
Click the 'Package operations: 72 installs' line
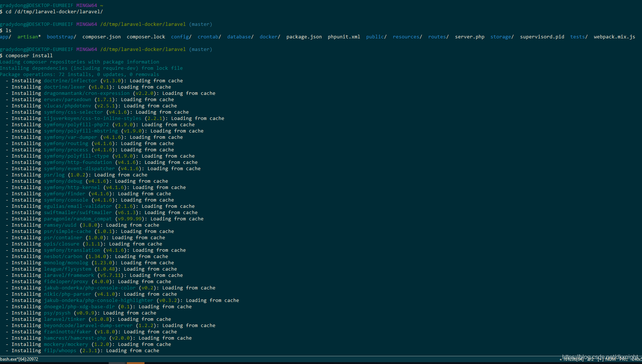pos(79,75)
